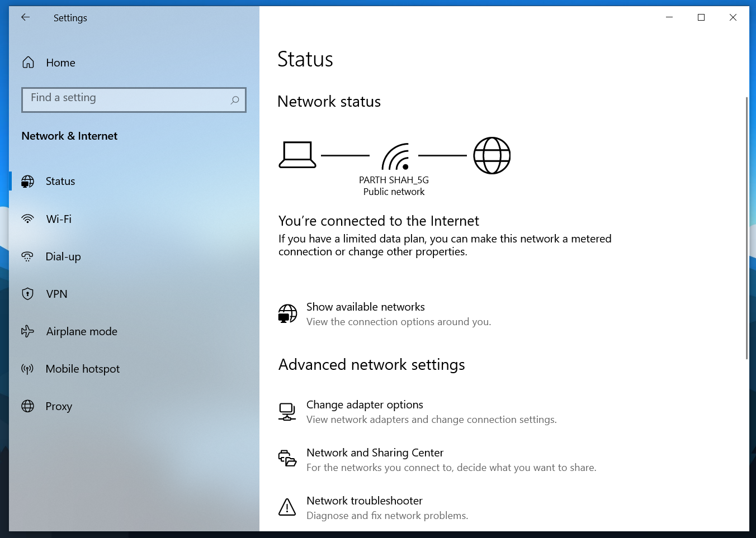Click the Proxy globe icon
The width and height of the screenshot is (756, 538).
coord(28,406)
